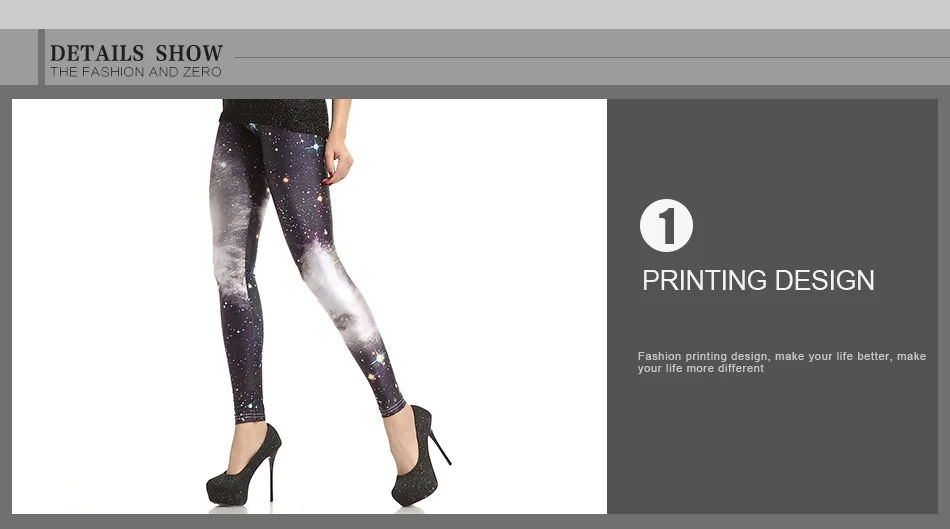Click the right black platform high heel

420,456
